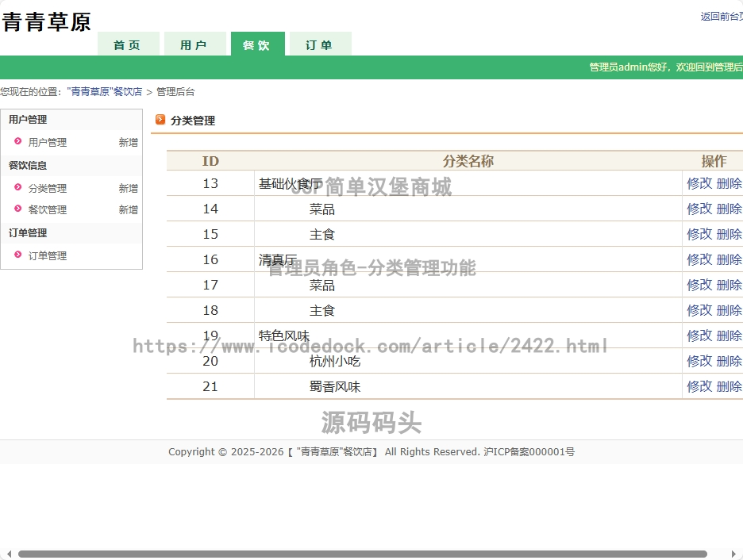Click 修改 for row ID 19 特色风味

point(699,336)
